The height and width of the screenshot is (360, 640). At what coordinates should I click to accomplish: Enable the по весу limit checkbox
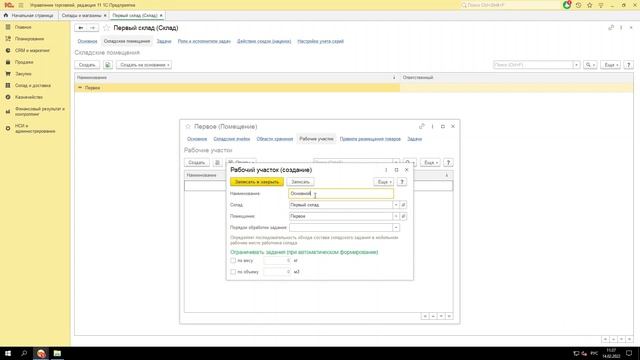pyautogui.click(x=233, y=260)
